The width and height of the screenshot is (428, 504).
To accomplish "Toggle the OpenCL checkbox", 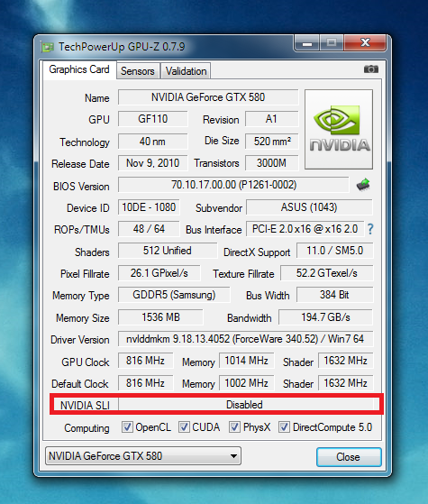I will pyautogui.click(x=127, y=427).
